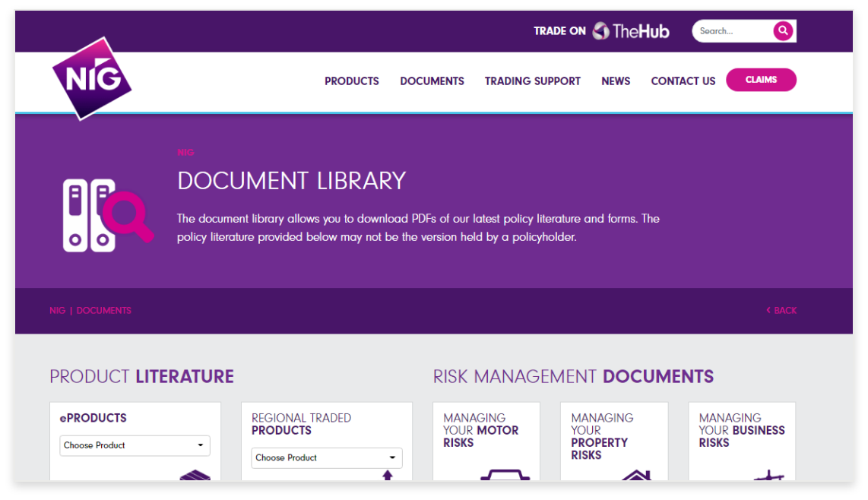Image resolution: width=868 pixels, height=500 pixels.
Task: Click the pink search magnifier icon
Action: (x=783, y=30)
